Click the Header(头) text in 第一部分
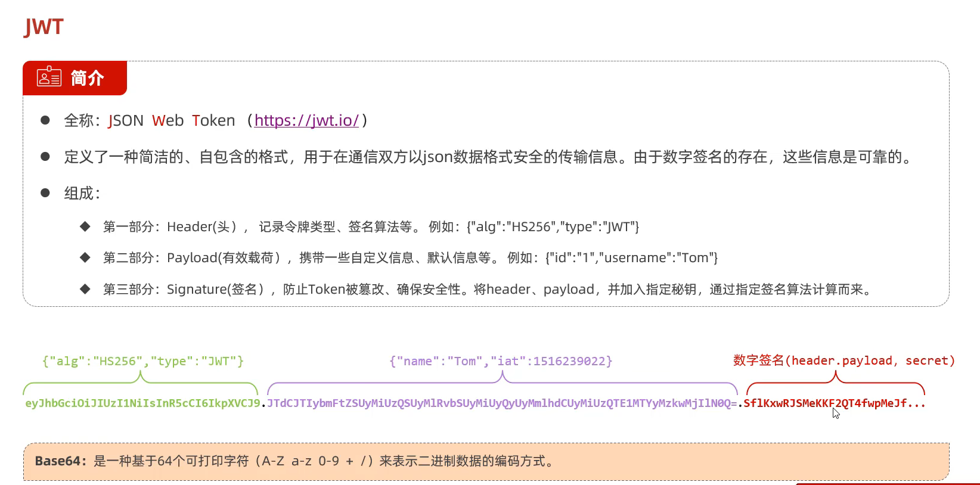This screenshot has height=485, width=980. tap(201, 227)
